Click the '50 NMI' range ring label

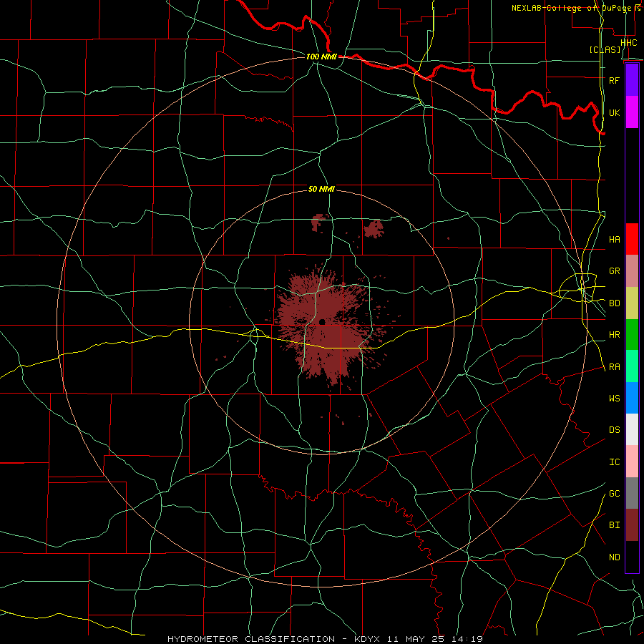pyautogui.click(x=321, y=190)
